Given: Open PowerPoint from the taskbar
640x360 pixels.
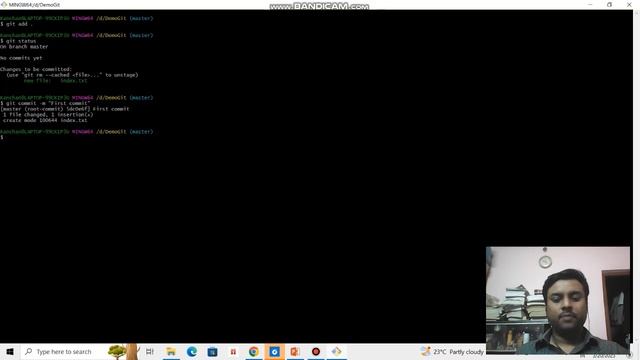Looking at the screenshot, I should click(295, 351).
